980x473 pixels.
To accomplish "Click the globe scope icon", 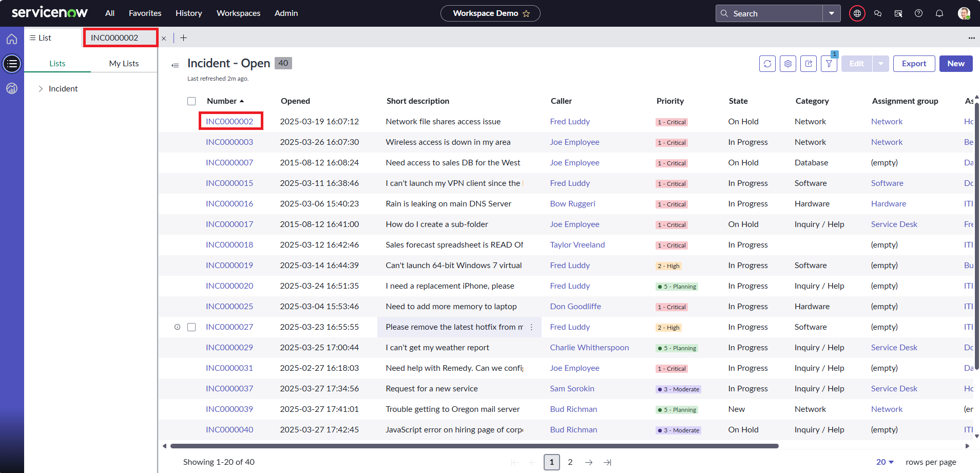I will coord(857,13).
